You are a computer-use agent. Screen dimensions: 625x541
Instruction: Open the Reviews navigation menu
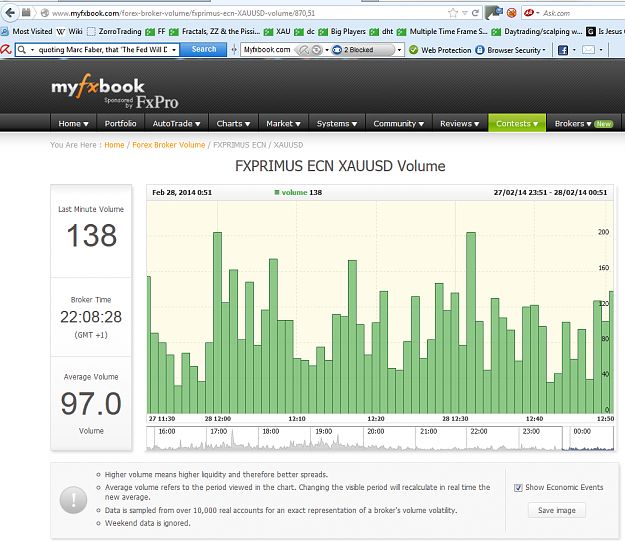(459, 124)
